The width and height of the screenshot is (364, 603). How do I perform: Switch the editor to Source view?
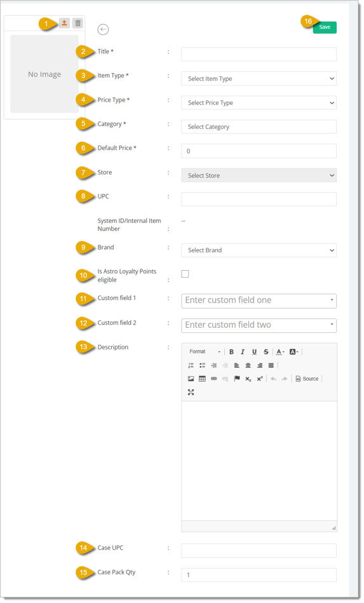tap(307, 379)
